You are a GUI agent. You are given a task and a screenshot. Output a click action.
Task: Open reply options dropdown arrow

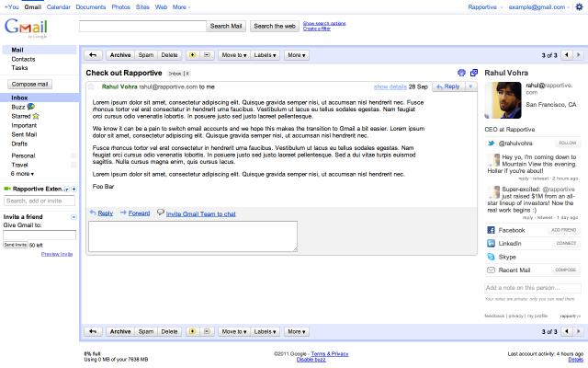pos(470,86)
